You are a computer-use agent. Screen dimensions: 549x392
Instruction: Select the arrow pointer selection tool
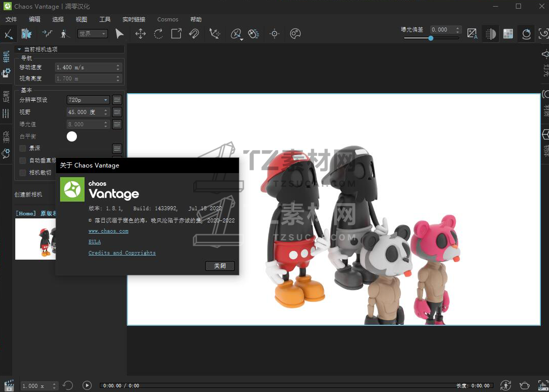119,34
